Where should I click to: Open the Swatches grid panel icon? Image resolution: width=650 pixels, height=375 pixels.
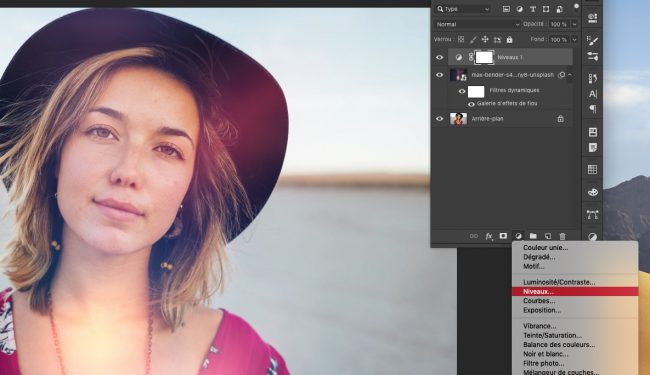pos(592,169)
